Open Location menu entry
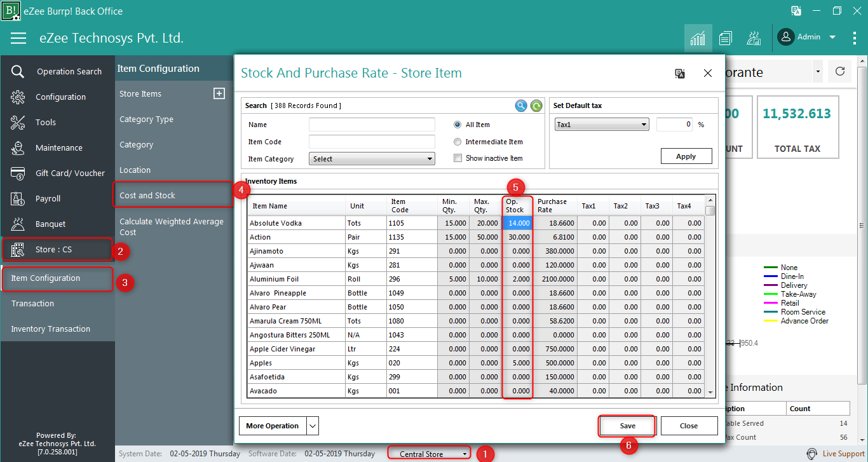868x462 pixels. click(135, 170)
